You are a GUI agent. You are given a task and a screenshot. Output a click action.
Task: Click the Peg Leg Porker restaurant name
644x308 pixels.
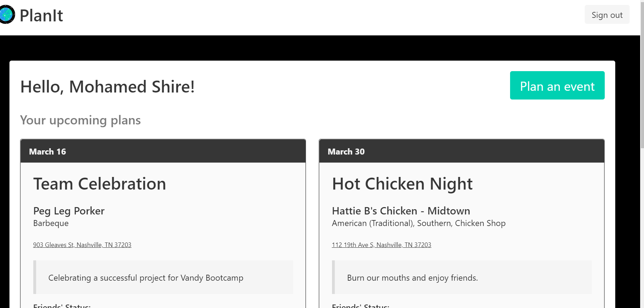(69, 211)
